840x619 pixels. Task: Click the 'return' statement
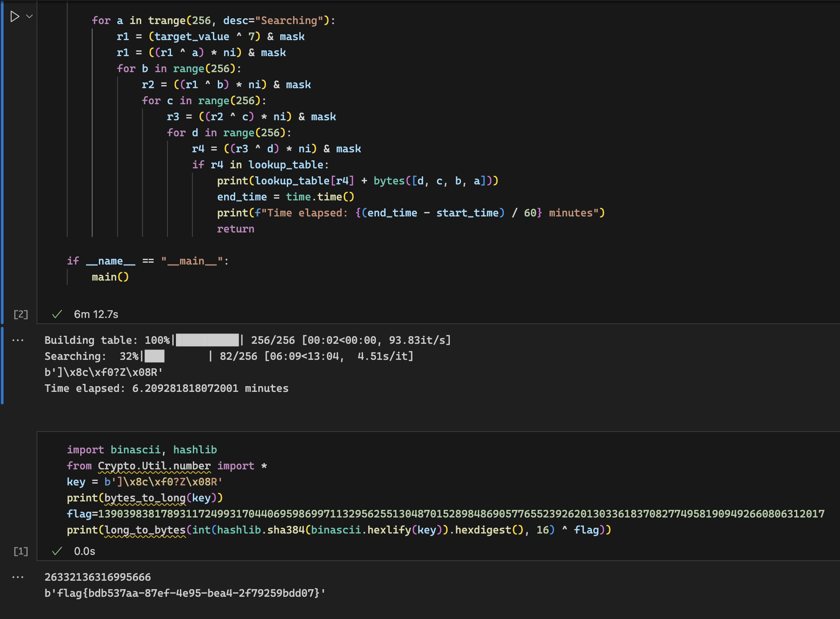coord(236,229)
